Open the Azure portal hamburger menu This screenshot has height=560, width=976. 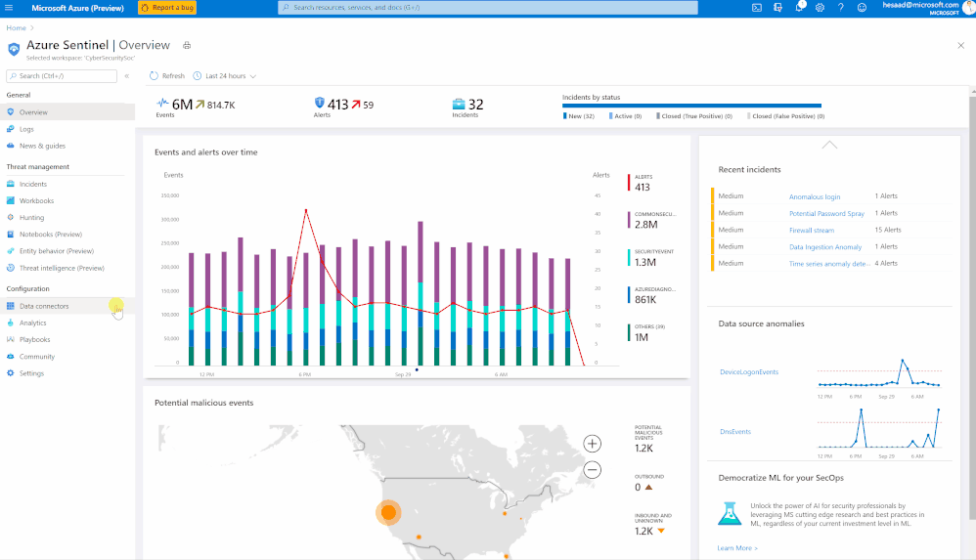[9, 8]
